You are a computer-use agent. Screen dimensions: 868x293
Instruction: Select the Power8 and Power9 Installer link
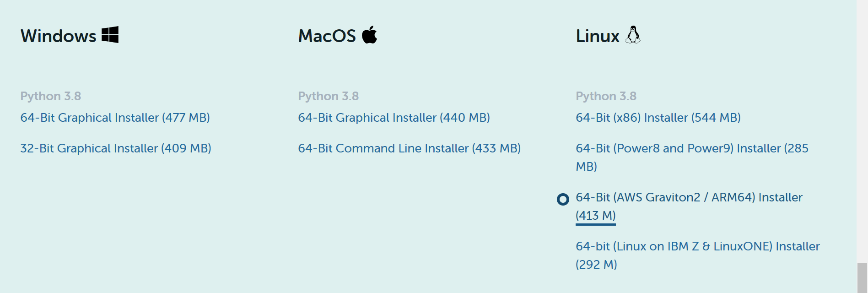691,148
